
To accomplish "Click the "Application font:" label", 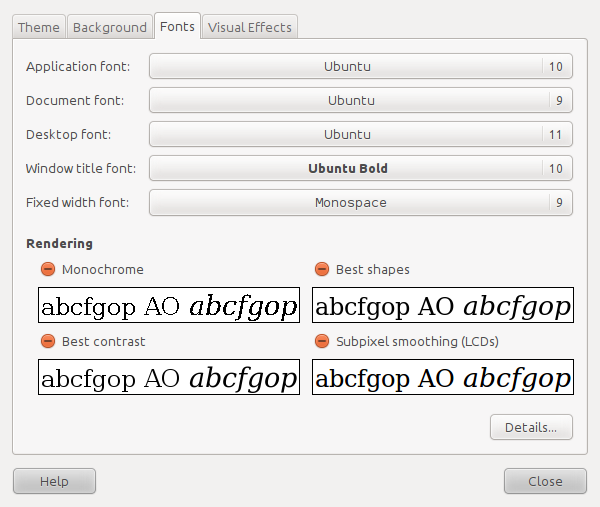I will [78, 67].
